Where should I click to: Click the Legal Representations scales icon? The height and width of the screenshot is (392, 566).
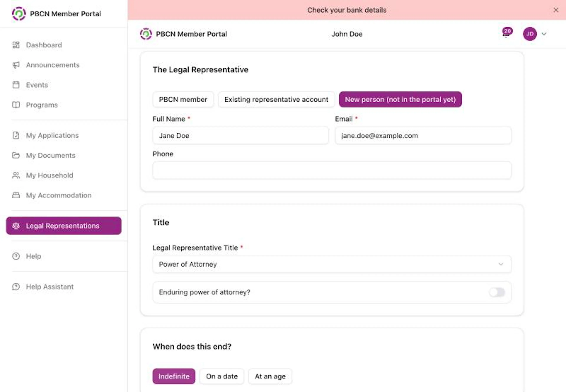click(16, 226)
